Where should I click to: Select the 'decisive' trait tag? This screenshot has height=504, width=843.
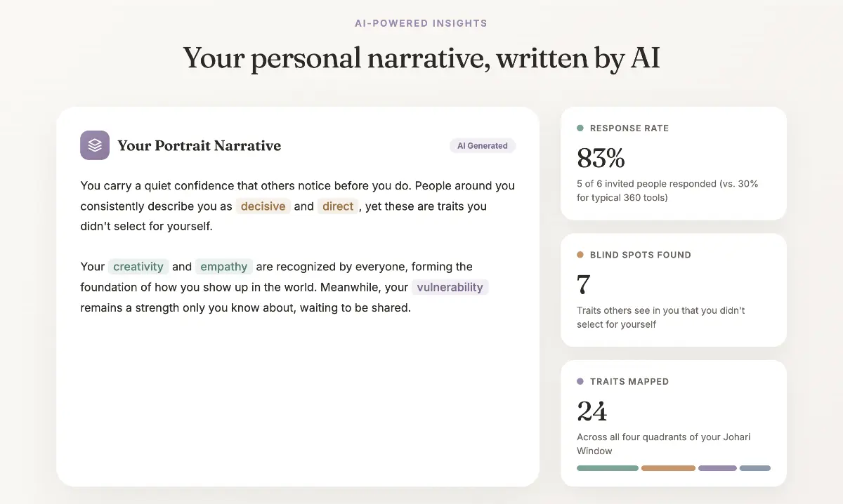[x=263, y=206]
